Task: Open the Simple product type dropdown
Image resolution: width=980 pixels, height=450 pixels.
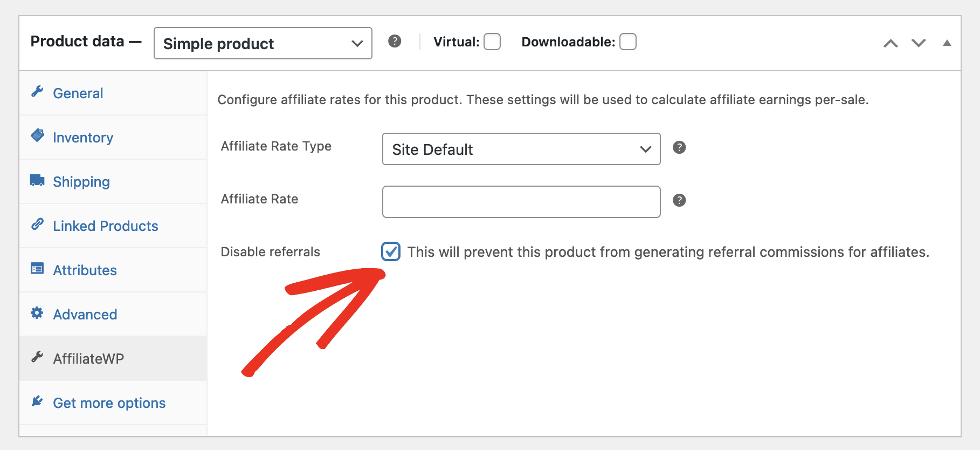Action: coord(263,43)
